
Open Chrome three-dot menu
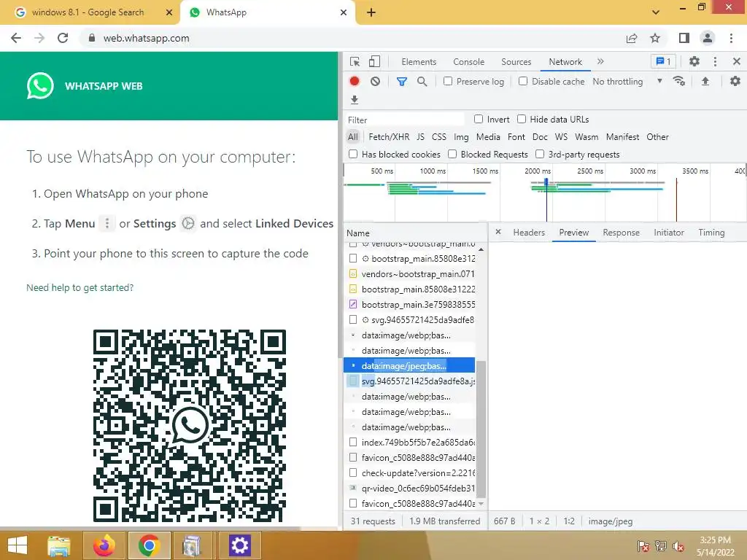731,38
